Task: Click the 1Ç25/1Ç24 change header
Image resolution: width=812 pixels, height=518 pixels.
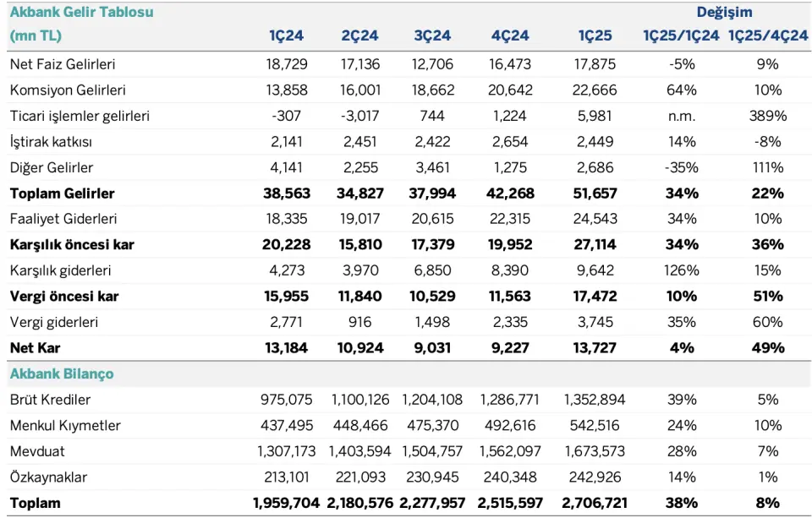Action: click(x=681, y=35)
